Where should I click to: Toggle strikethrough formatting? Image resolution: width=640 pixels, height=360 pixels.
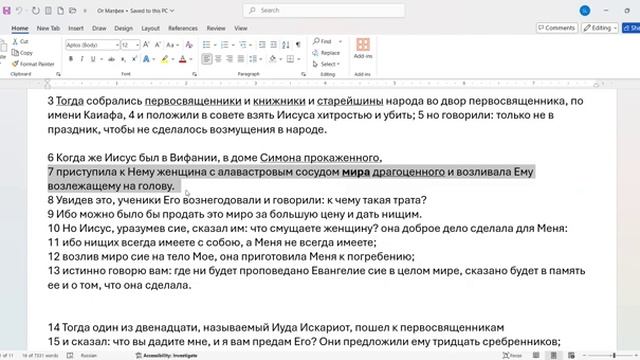coord(111,59)
